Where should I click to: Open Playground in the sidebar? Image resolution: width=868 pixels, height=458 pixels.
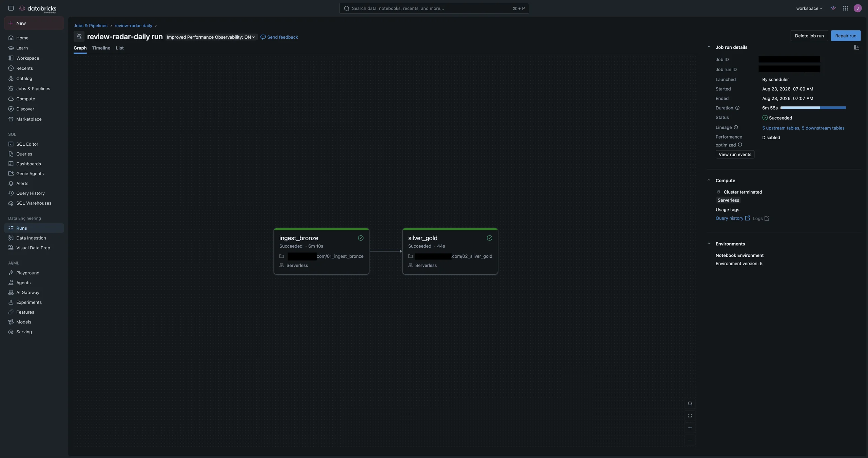[34, 273]
